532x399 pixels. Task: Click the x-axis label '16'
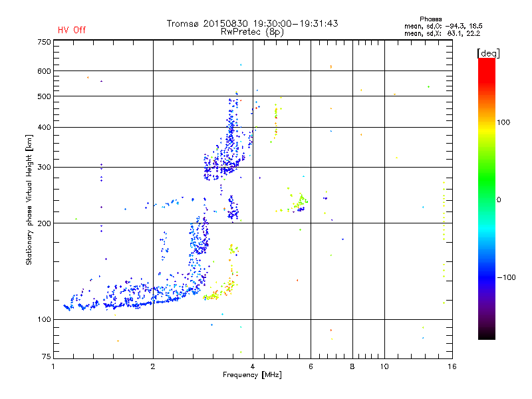point(452,366)
